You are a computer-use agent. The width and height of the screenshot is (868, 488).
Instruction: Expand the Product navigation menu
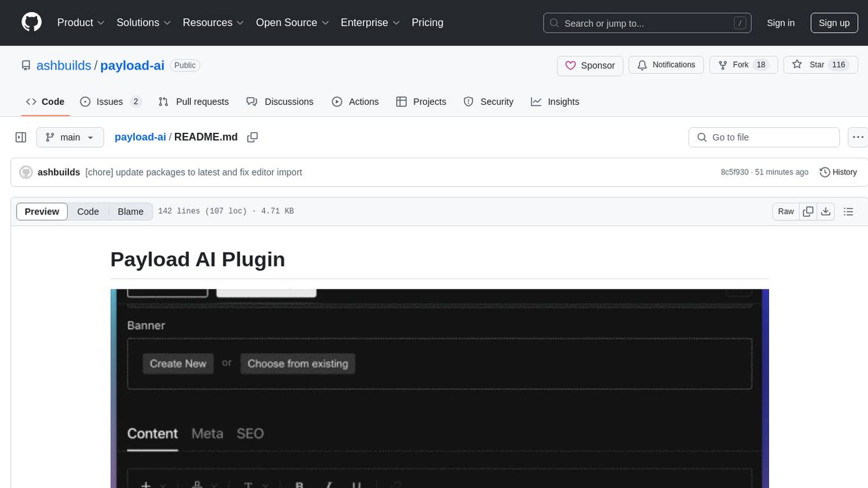81,22
